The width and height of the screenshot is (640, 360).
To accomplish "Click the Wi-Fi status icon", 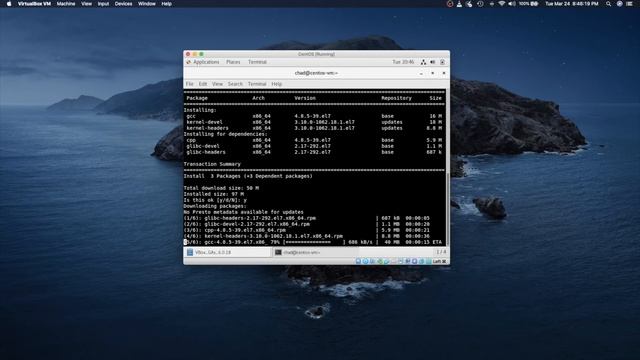I will coord(502,4).
